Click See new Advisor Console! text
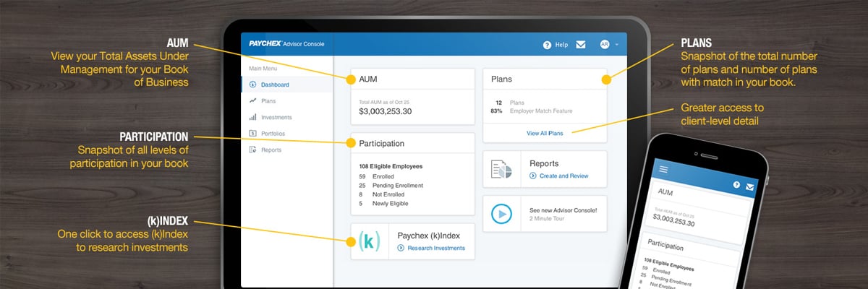 563,209
